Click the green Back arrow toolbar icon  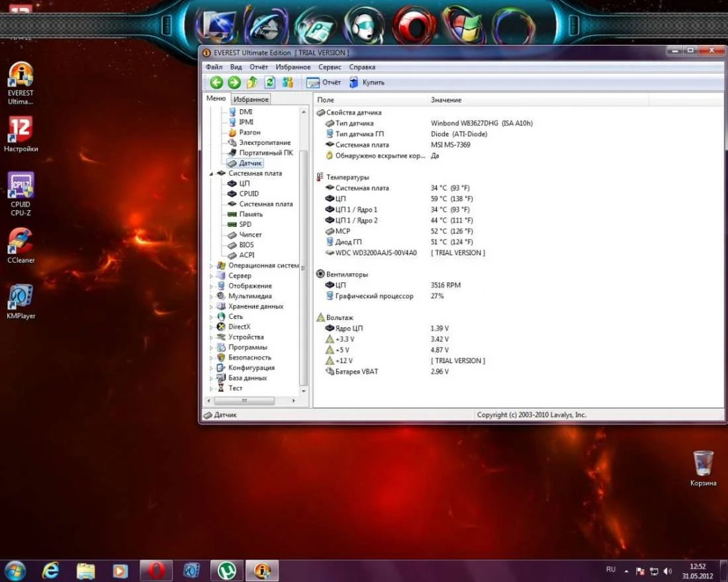click(216, 83)
